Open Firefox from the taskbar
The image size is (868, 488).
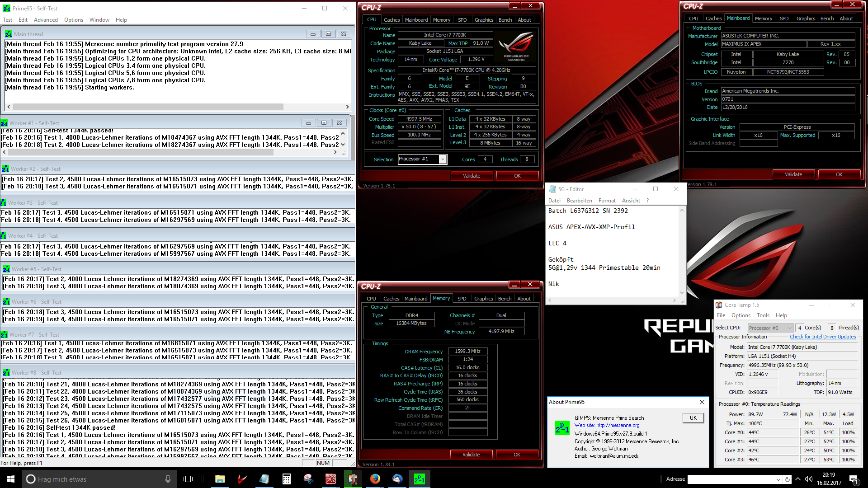pos(375,479)
